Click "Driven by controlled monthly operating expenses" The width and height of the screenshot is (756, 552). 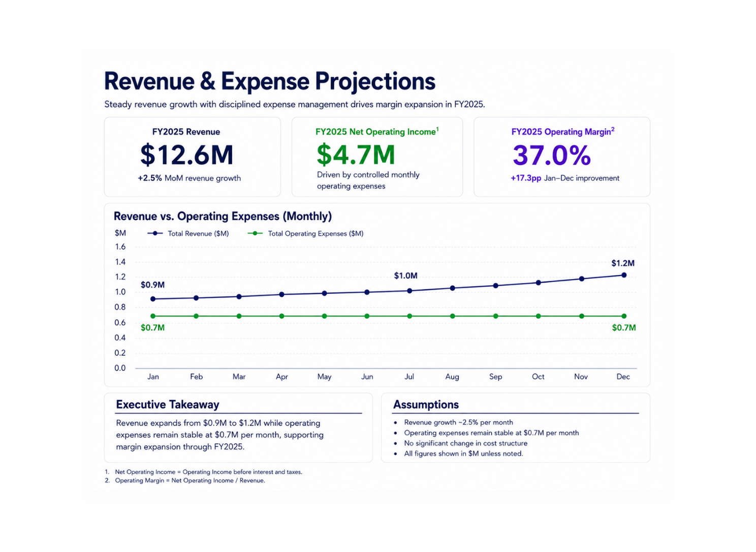(x=368, y=180)
